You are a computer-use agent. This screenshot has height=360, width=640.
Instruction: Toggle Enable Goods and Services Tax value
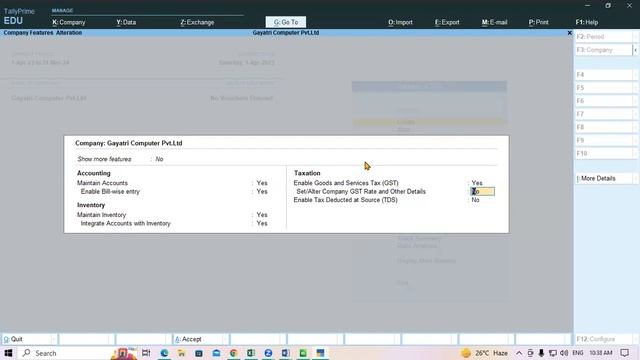tap(477, 183)
